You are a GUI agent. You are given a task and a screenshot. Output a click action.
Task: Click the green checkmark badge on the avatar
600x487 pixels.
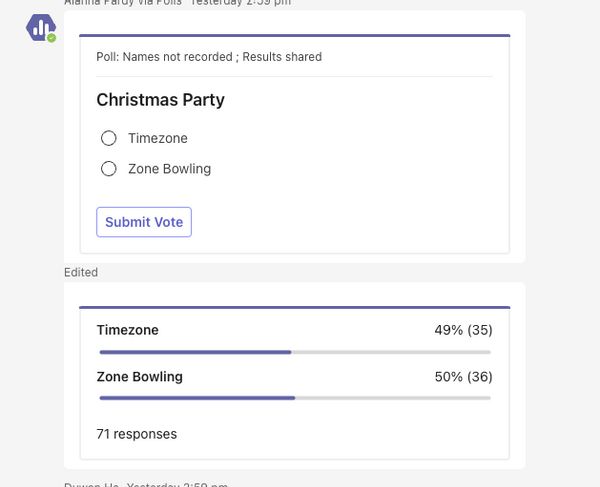52,38
